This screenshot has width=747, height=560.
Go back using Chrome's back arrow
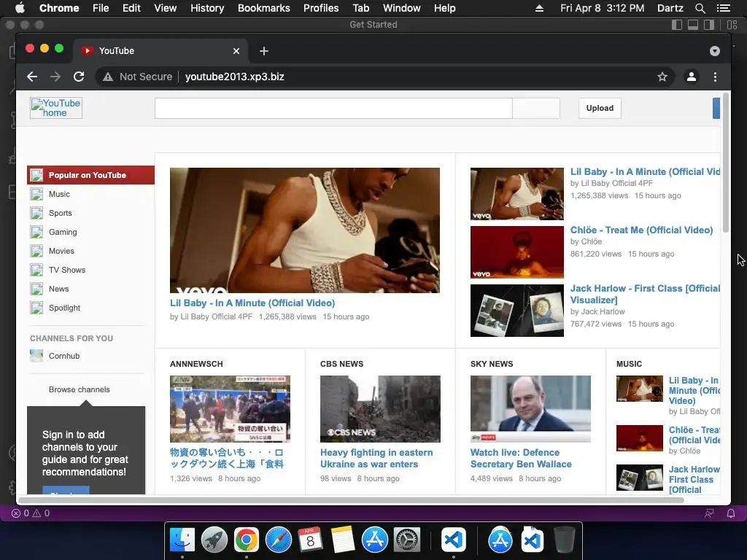32,77
